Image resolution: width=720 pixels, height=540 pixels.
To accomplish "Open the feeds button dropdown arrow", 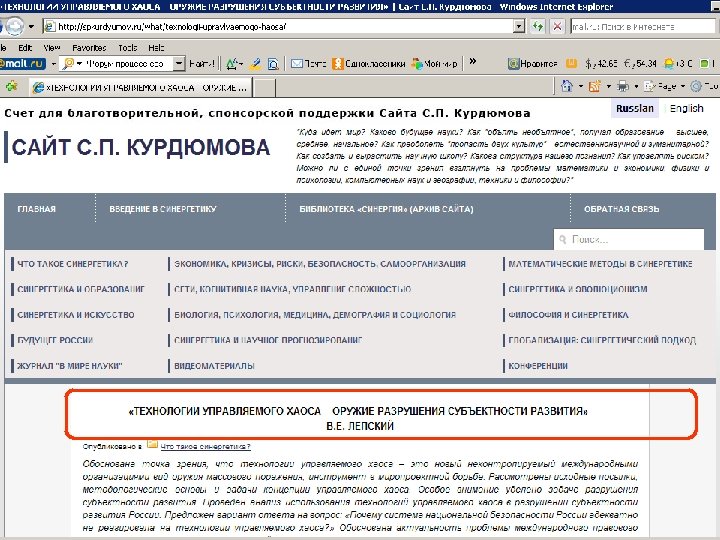I will tap(608, 86).
